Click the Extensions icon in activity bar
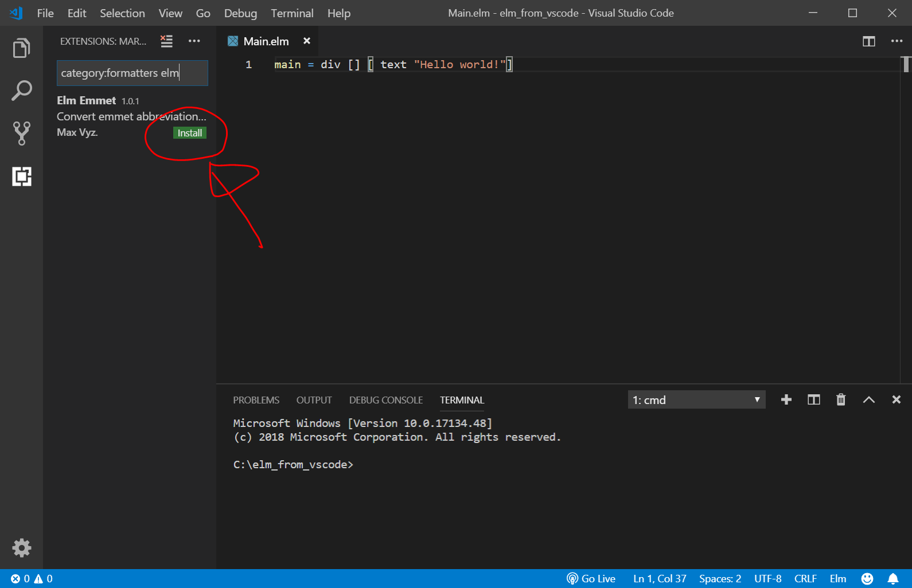Viewport: 912px width, 588px height. point(21,177)
